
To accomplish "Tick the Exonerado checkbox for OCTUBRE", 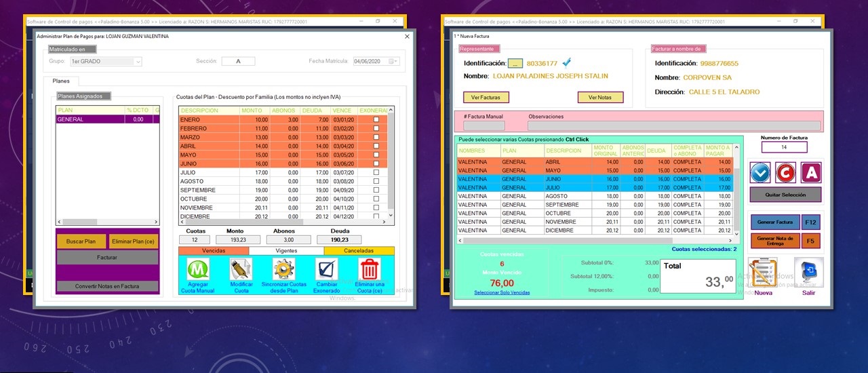I will [376, 199].
